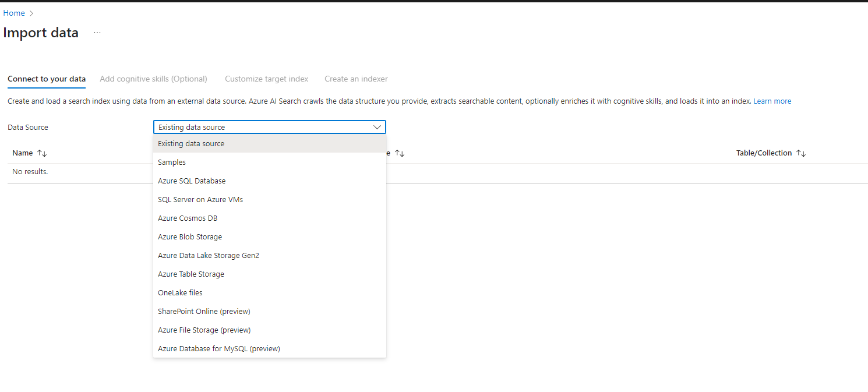This screenshot has height=392, width=868.
Task: Open Add cognitive skills (Optional) tab
Action: (x=153, y=79)
